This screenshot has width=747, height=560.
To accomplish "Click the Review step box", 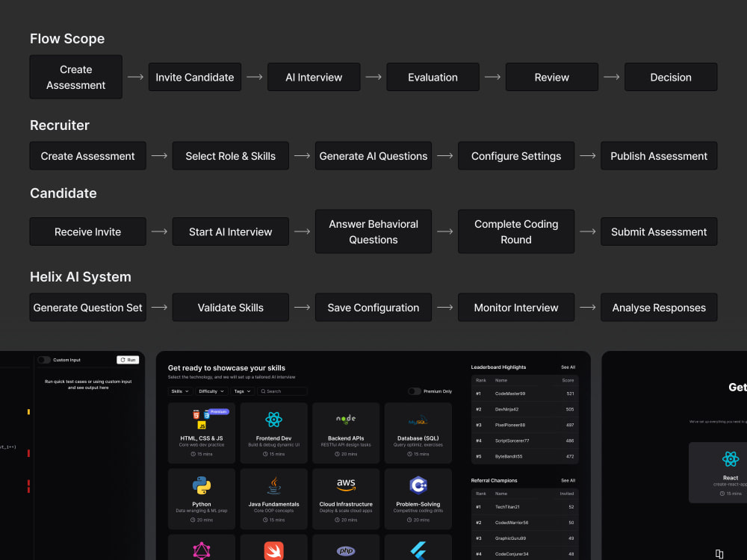I will [x=552, y=77].
